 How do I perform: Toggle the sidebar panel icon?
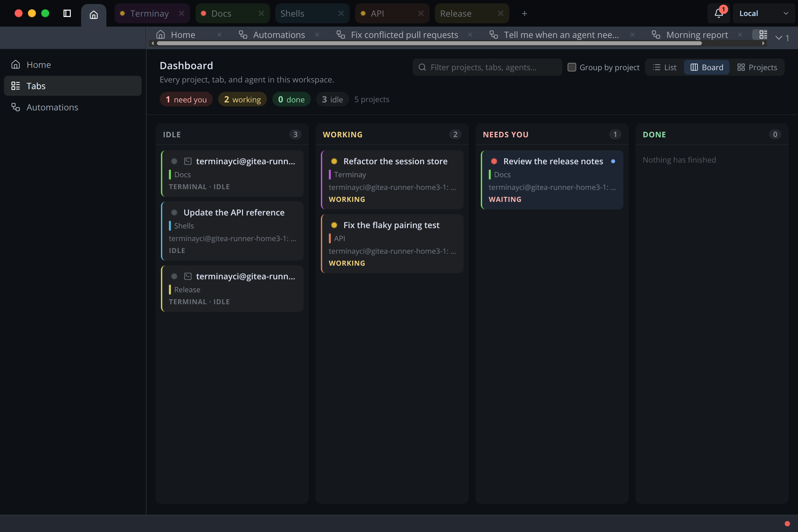67,13
